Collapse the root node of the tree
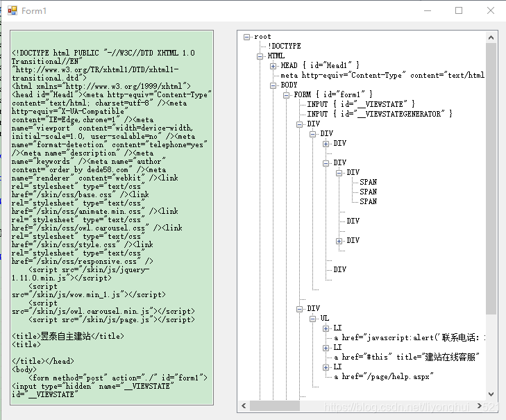 [x=246, y=37]
